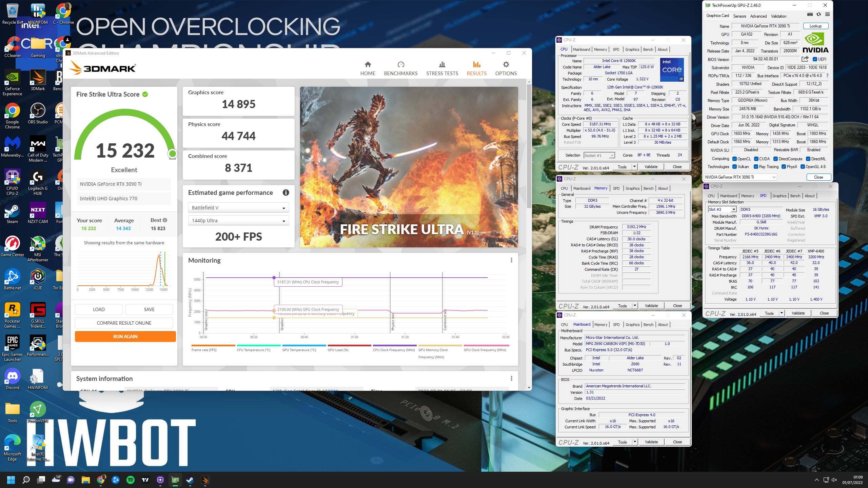Open Tools dropdown arrow in CPU-Z SPD window

781,313
